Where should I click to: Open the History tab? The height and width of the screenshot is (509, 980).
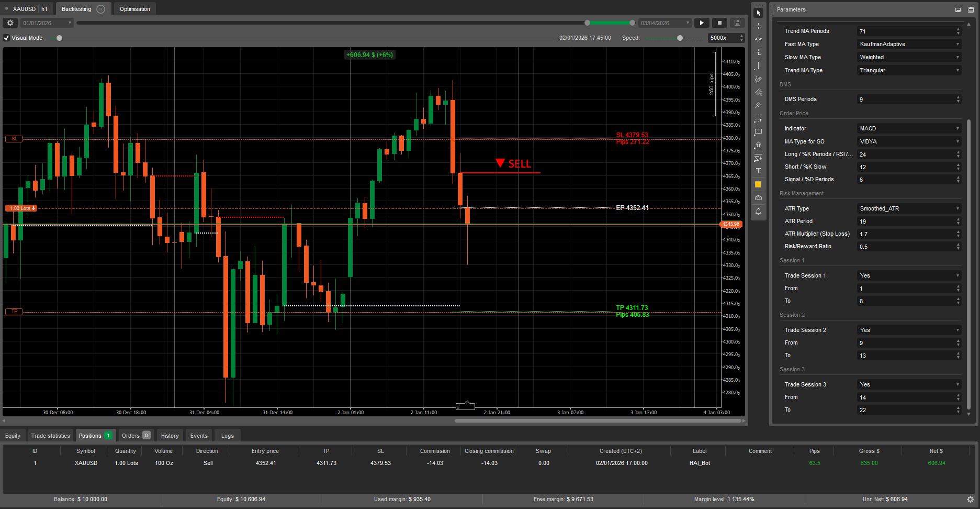tap(170, 436)
